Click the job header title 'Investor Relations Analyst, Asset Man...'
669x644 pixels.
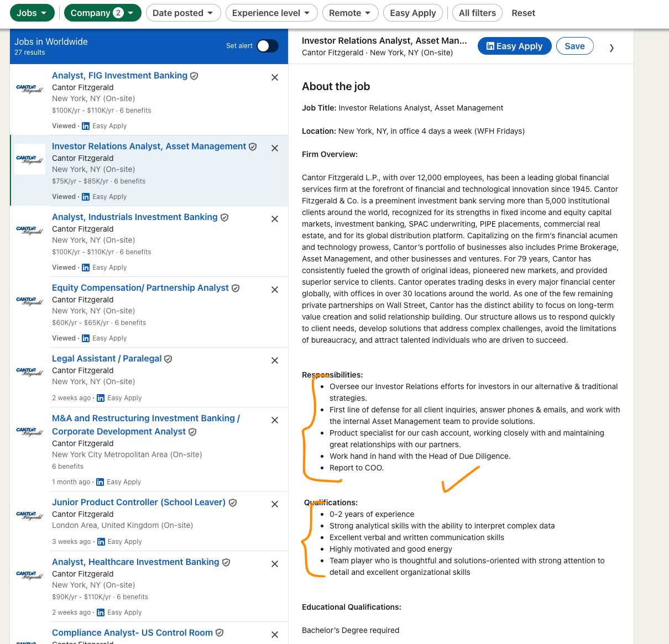coord(384,40)
